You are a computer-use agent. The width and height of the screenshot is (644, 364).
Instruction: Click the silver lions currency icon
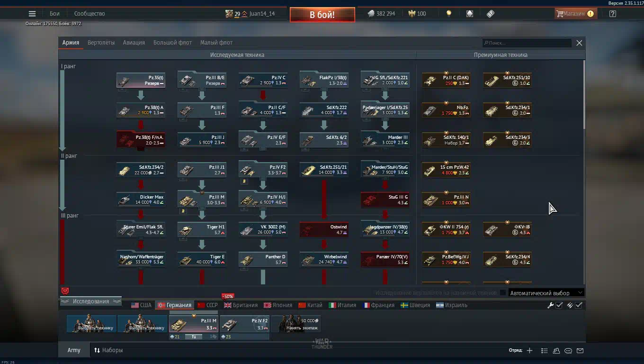pyautogui.click(x=371, y=14)
